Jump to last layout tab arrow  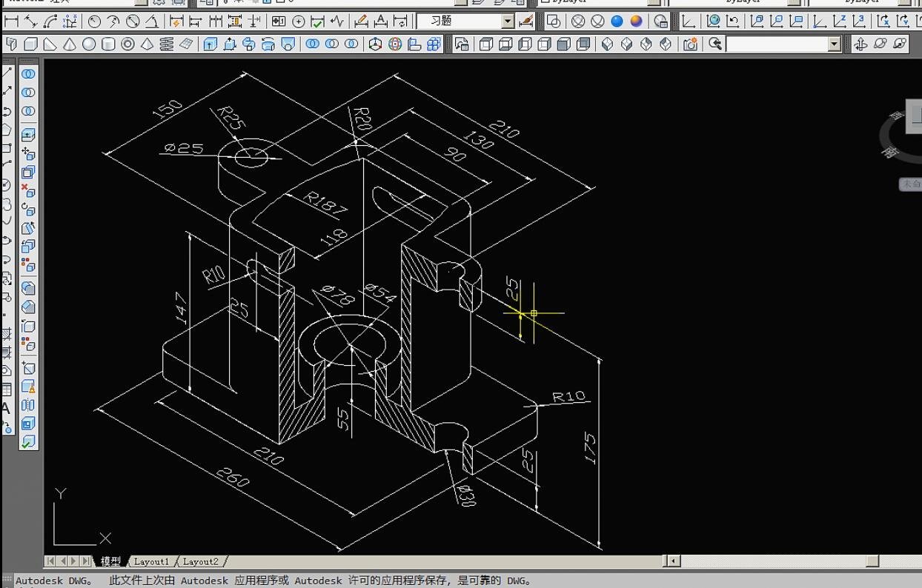coord(87,561)
